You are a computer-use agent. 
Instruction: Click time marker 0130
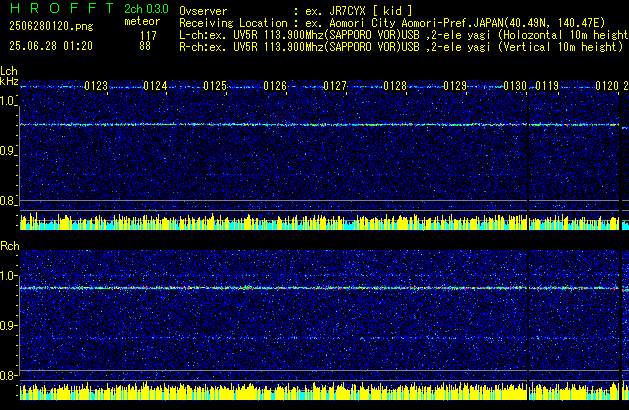coord(515,86)
